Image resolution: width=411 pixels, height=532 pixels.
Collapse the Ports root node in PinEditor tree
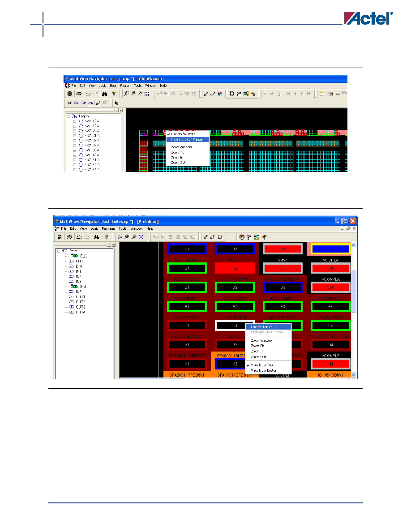point(59,251)
